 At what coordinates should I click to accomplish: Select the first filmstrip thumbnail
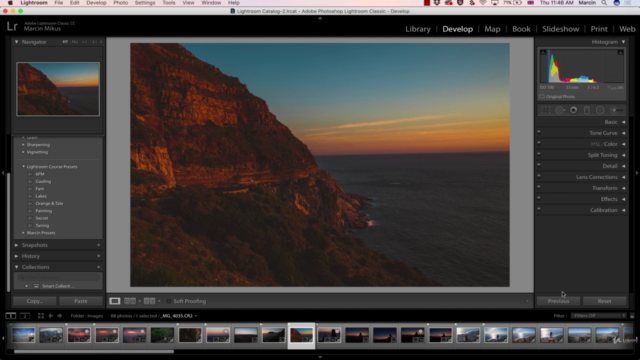(x=23, y=335)
